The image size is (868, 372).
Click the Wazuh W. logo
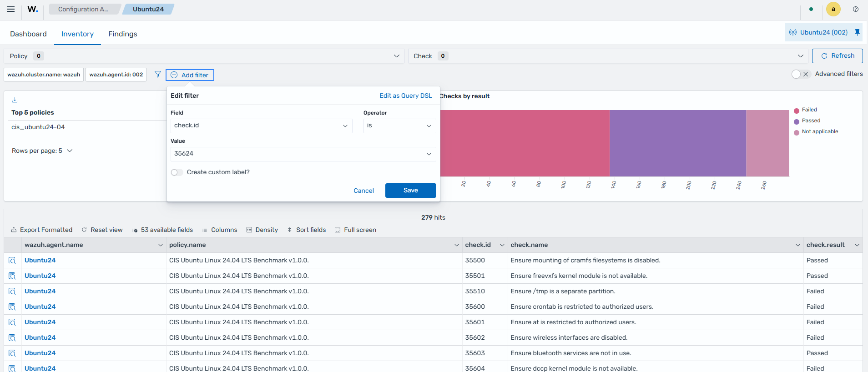tap(33, 9)
